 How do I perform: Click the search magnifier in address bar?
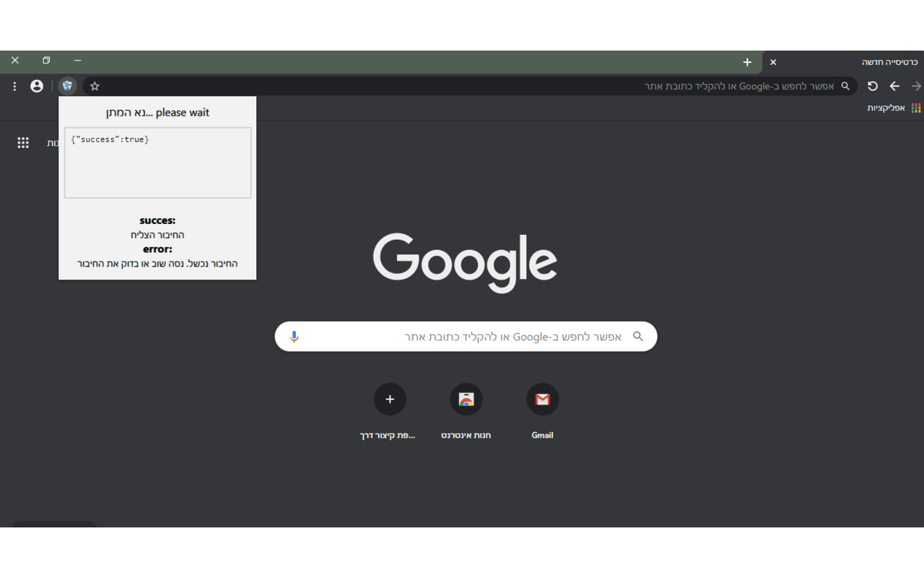[845, 86]
